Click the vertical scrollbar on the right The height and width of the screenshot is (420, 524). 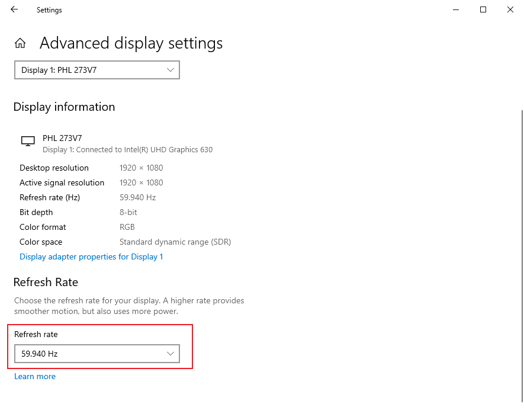click(522, 255)
